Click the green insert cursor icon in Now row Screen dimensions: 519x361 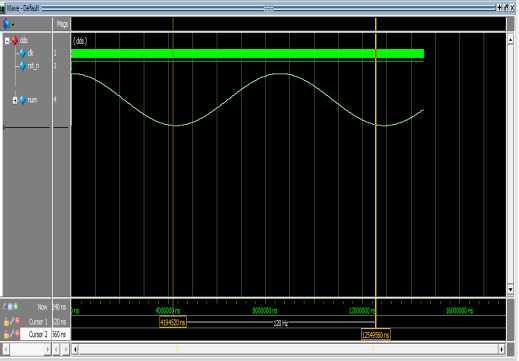[16, 307]
